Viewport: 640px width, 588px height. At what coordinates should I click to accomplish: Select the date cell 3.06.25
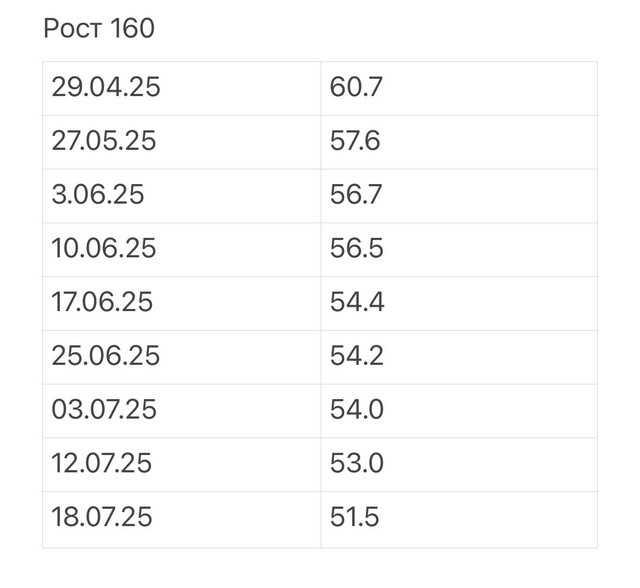click(x=182, y=196)
